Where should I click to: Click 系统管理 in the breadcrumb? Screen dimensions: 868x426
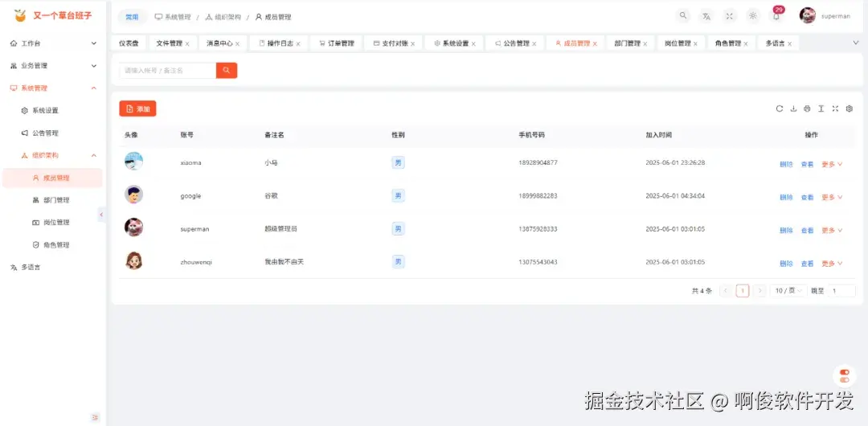click(173, 17)
